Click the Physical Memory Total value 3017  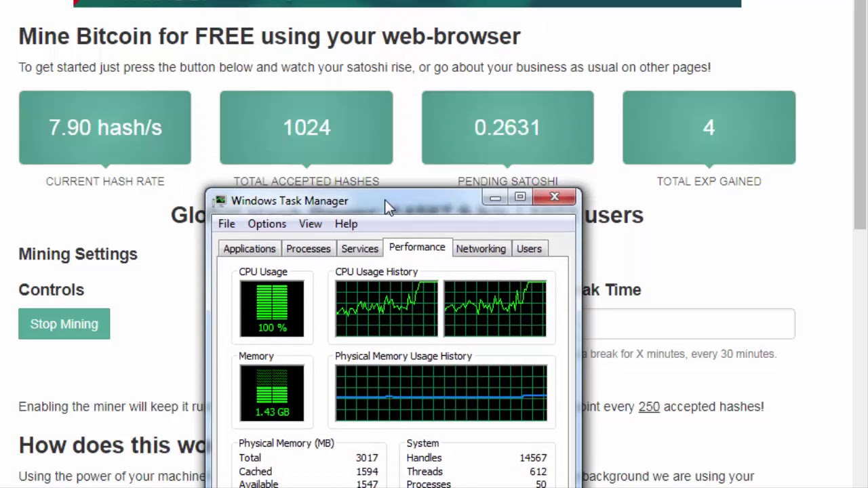click(x=367, y=458)
